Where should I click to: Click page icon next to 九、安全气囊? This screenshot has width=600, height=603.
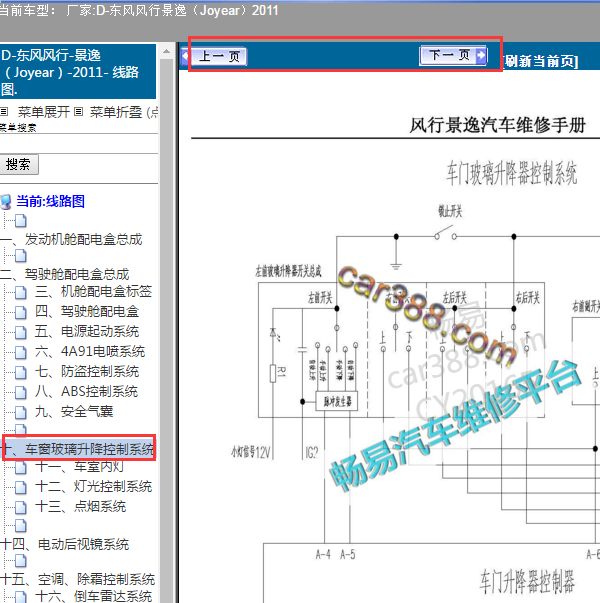[x=21, y=412]
